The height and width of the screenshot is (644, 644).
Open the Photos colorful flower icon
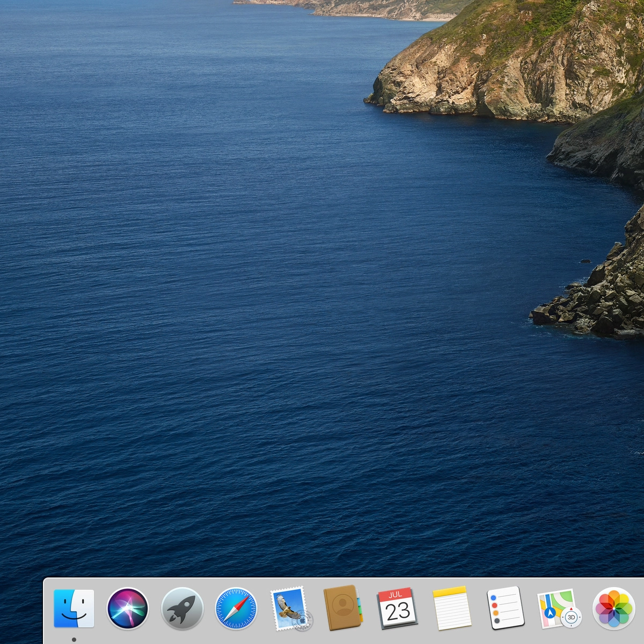coord(613,609)
